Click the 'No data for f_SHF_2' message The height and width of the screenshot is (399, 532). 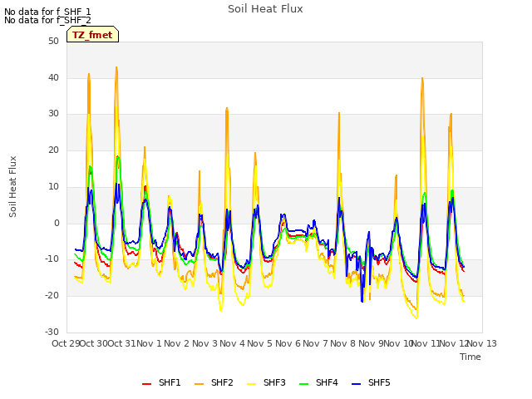pyautogui.click(x=47, y=20)
